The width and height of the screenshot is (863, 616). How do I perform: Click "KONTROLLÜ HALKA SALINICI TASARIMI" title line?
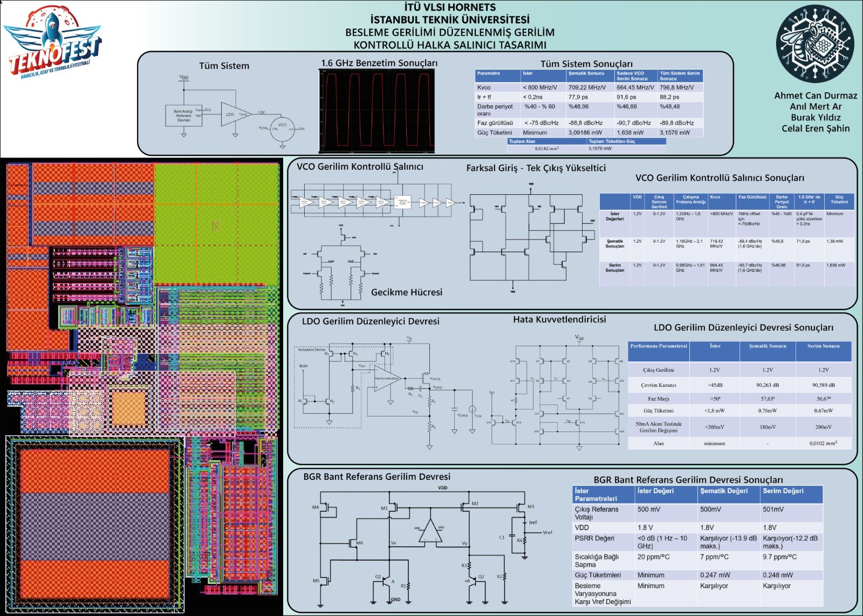pyautogui.click(x=450, y=45)
